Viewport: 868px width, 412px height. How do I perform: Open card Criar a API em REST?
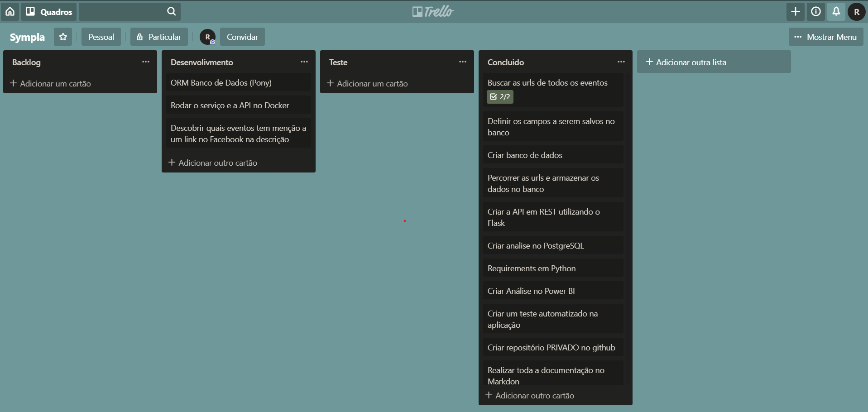[x=553, y=217]
